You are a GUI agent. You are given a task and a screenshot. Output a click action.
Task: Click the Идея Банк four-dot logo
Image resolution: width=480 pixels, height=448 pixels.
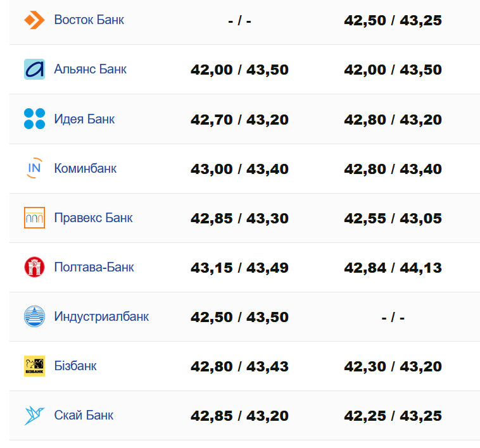pyautogui.click(x=34, y=118)
